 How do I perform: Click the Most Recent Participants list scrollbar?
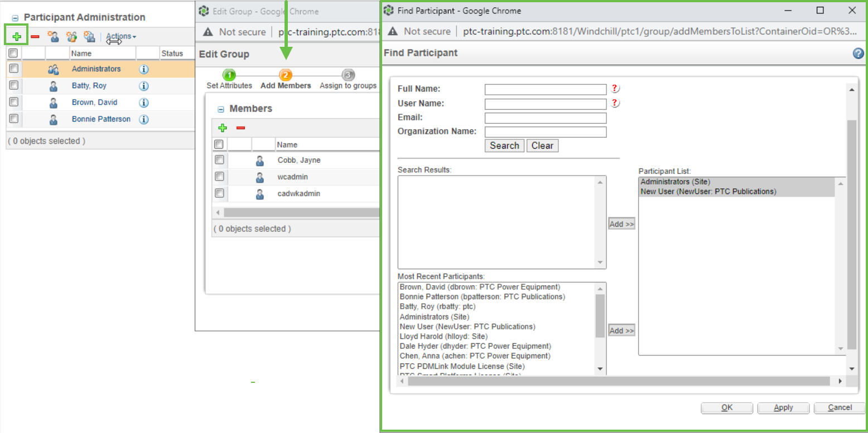[600, 315]
